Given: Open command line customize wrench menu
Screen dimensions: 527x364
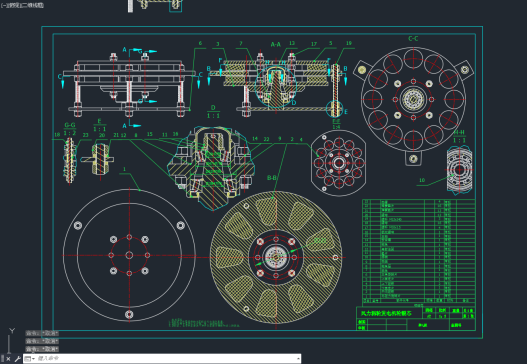Looking at the screenshot, I should click(17, 359).
